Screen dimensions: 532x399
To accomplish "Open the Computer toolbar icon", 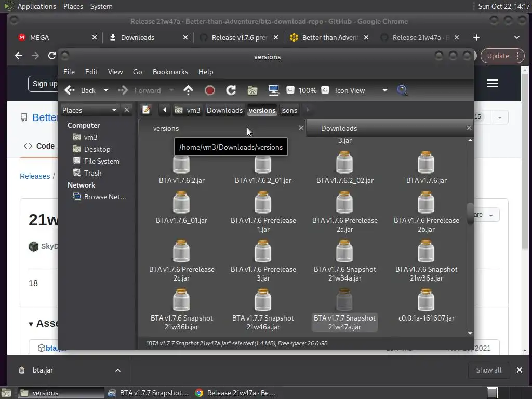I will click(273, 90).
